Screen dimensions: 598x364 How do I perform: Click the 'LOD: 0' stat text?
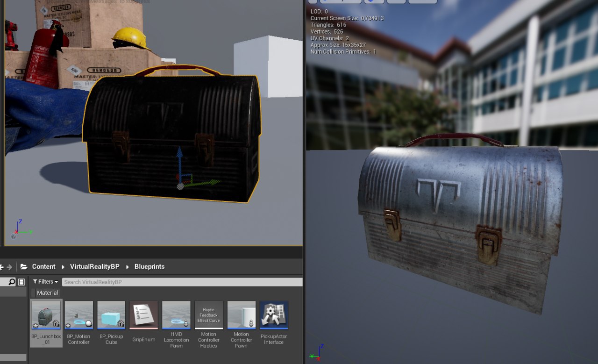click(320, 11)
